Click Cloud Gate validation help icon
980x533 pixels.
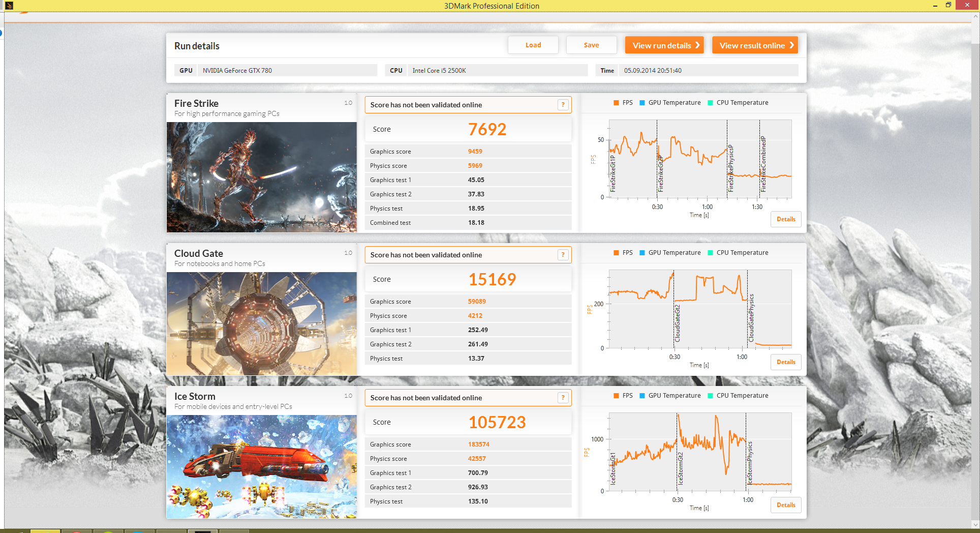[x=563, y=255]
